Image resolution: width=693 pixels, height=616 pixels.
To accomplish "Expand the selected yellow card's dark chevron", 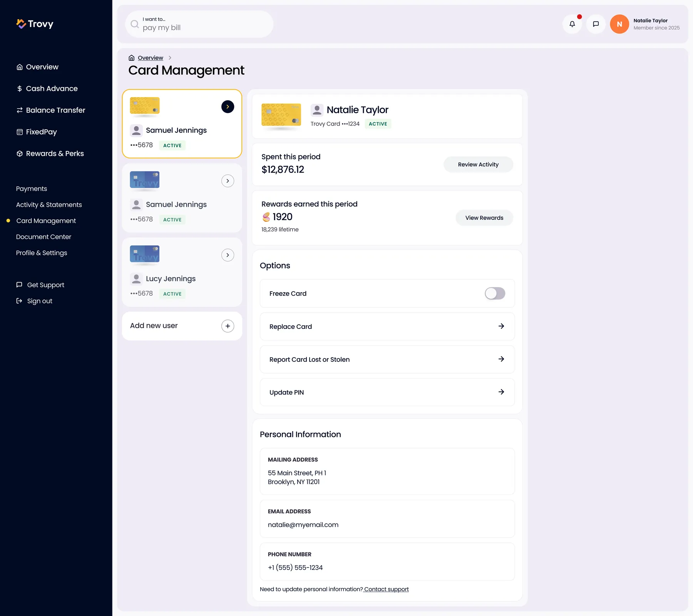I will tap(228, 107).
